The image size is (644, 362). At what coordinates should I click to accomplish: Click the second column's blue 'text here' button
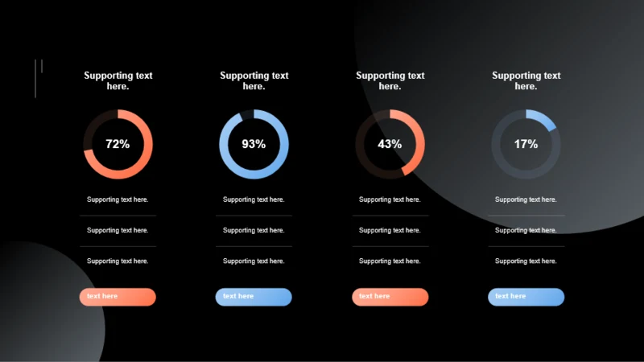pyautogui.click(x=254, y=297)
